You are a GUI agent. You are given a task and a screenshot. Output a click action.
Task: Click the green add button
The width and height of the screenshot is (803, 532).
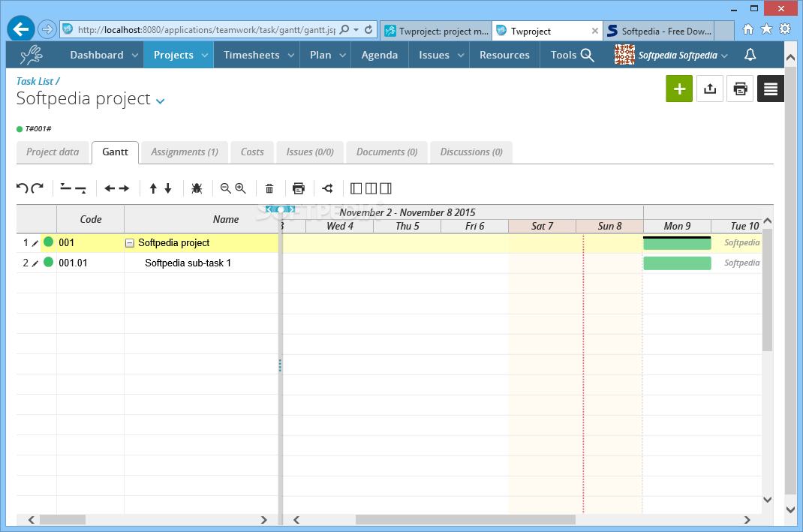[679, 89]
